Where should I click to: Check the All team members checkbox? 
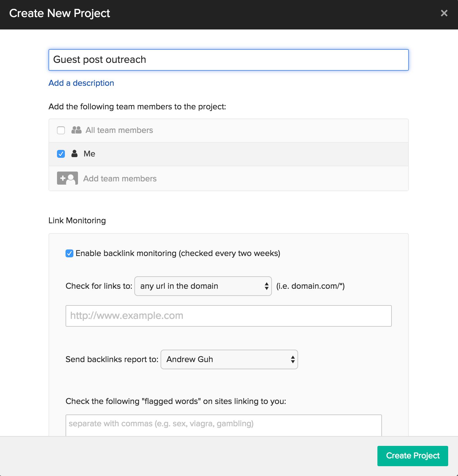61,130
